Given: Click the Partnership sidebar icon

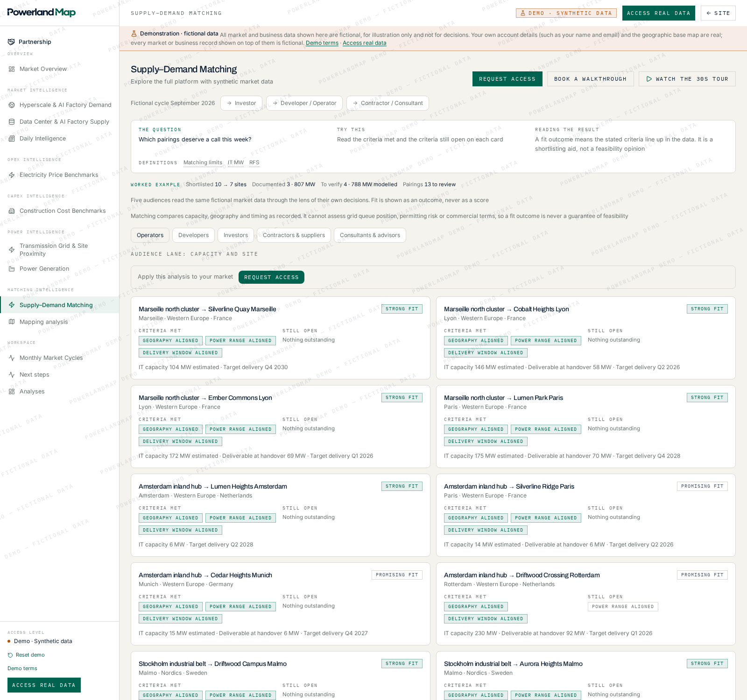Looking at the screenshot, I should (x=11, y=42).
